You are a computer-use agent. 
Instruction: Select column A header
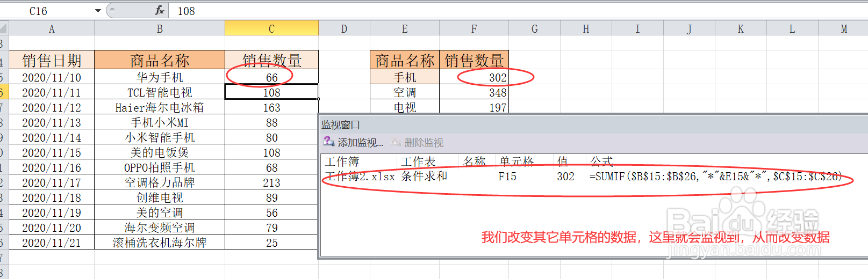point(52,28)
